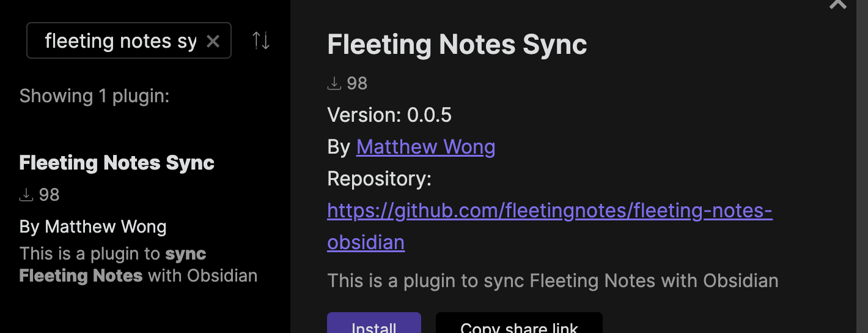Open the plugin sort order options
This screenshot has height=333, width=868.
tap(261, 41)
